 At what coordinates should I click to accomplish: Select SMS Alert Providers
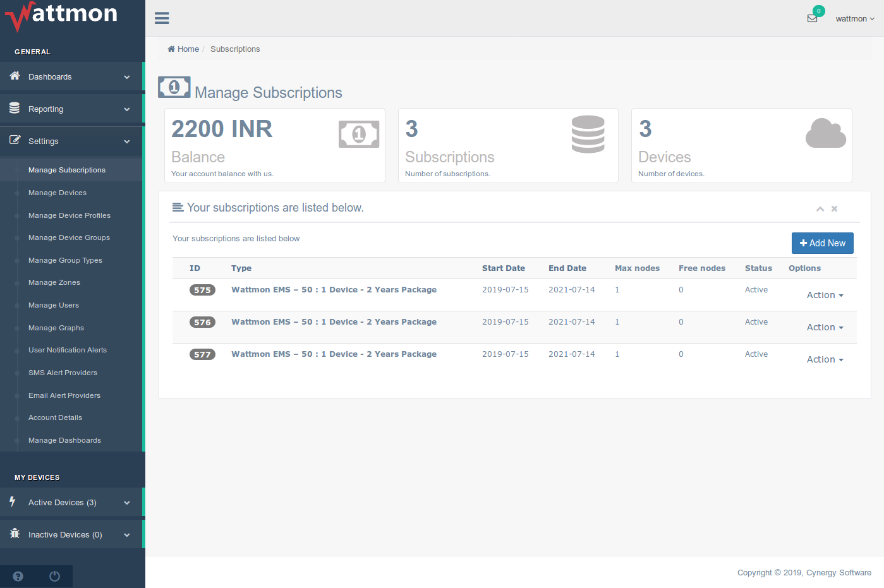[x=63, y=373]
